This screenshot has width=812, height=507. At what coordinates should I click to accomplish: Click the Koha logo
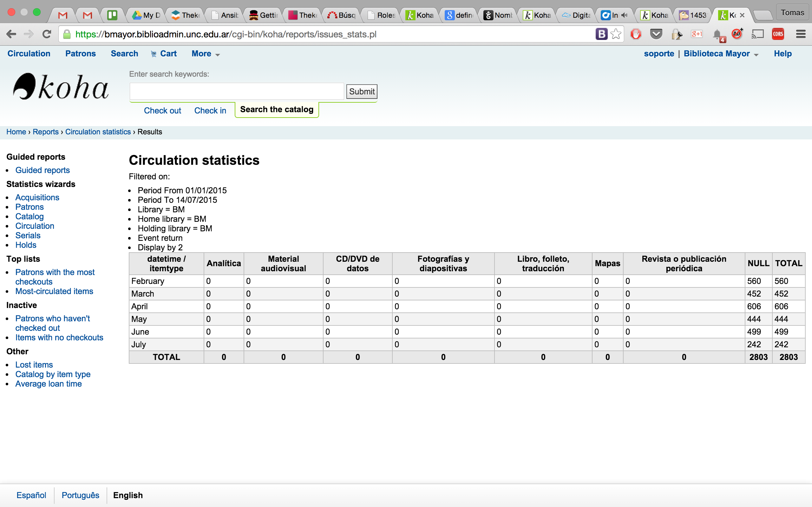61,87
